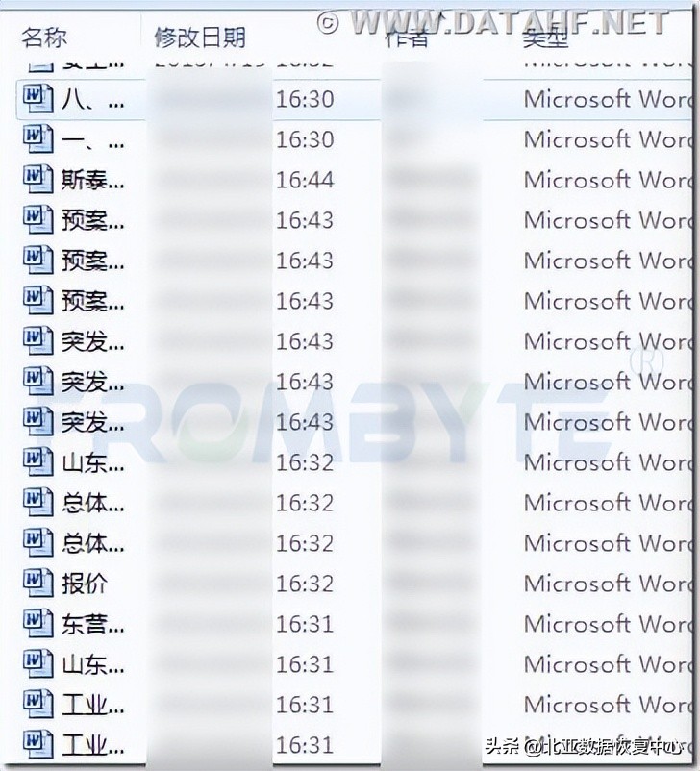Image resolution: width=700 pixels, height=771 pixels.
Task: Click the 16:32 time in the 报价 row
Action: (x=305, y=584)
